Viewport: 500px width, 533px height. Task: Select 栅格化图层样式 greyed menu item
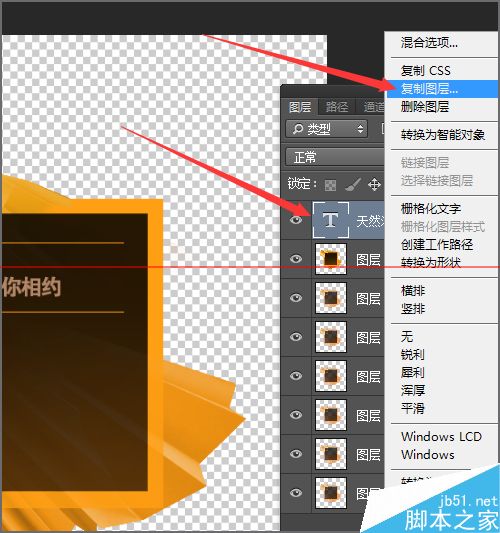tap(443, 226)
